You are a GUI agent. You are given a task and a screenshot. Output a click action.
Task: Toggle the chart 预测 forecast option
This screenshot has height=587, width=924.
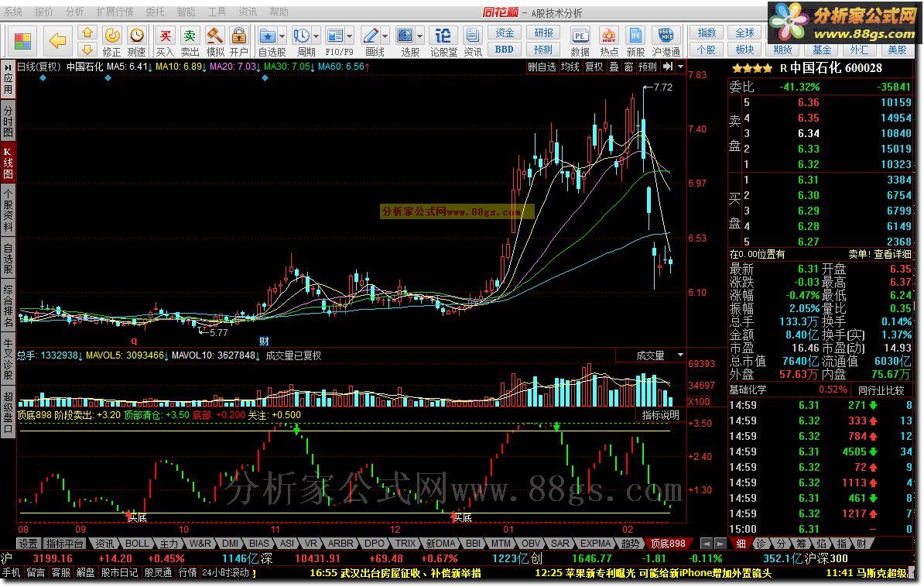(648, 67)
